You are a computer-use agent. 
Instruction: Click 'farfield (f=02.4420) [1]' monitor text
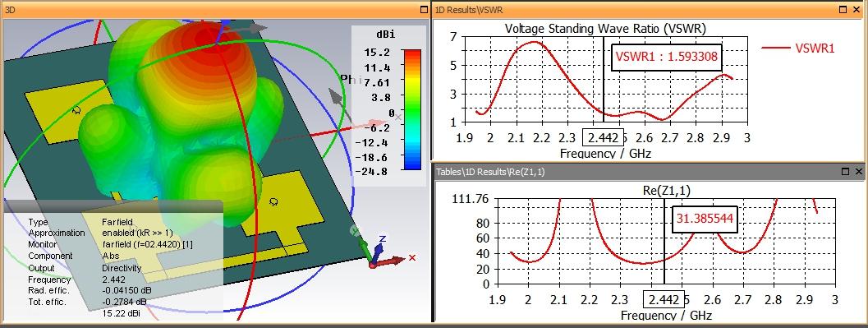point(147,244)
